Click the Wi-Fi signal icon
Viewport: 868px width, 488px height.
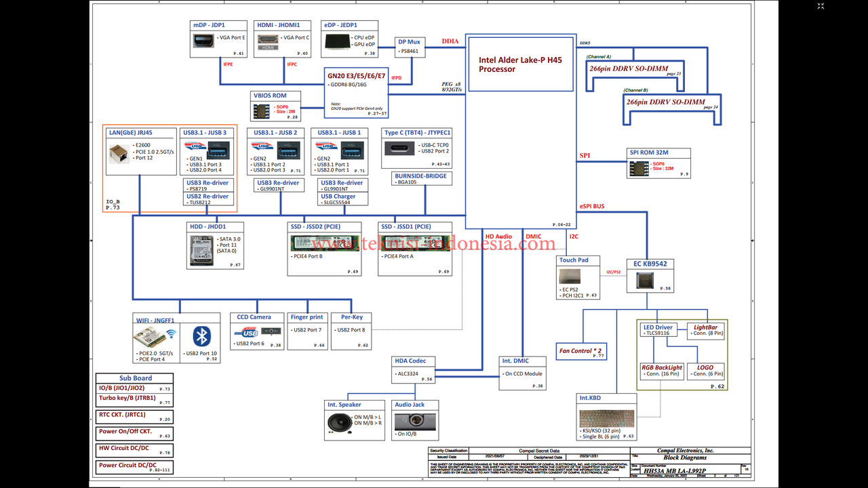172,333
